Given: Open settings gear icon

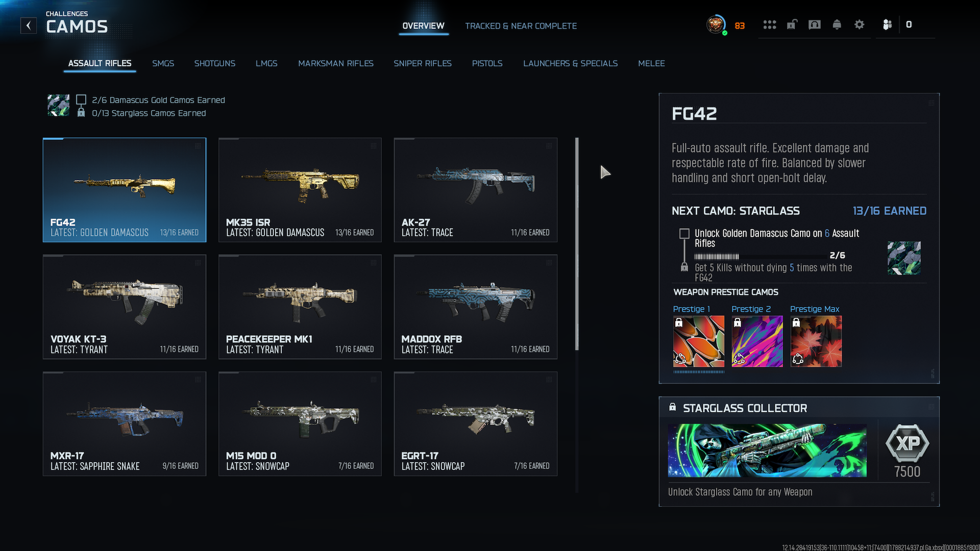Looking at the screenshot, I should (x=860, y=24).
